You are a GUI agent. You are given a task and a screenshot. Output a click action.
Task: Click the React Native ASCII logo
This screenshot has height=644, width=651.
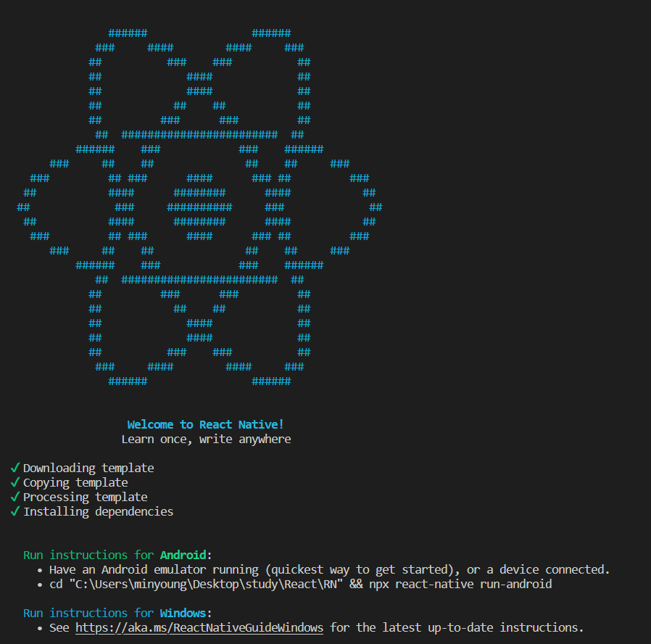199,207
